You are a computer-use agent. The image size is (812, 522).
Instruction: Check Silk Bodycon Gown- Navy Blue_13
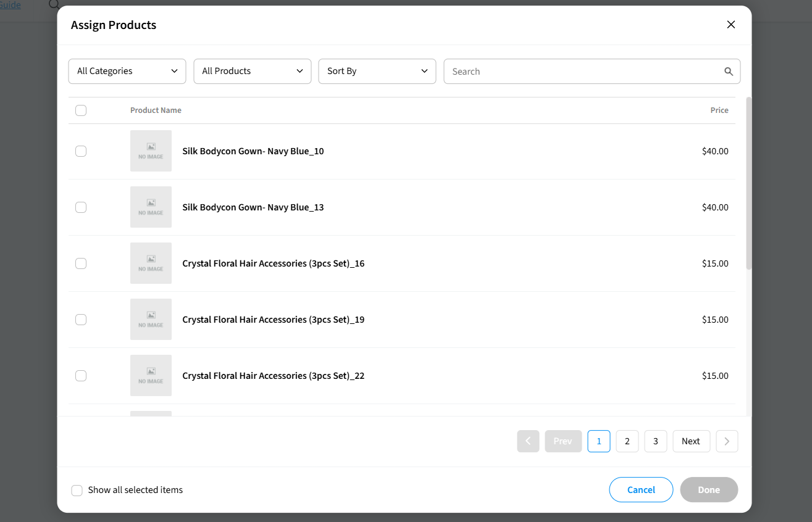click(x=81, y=207)
